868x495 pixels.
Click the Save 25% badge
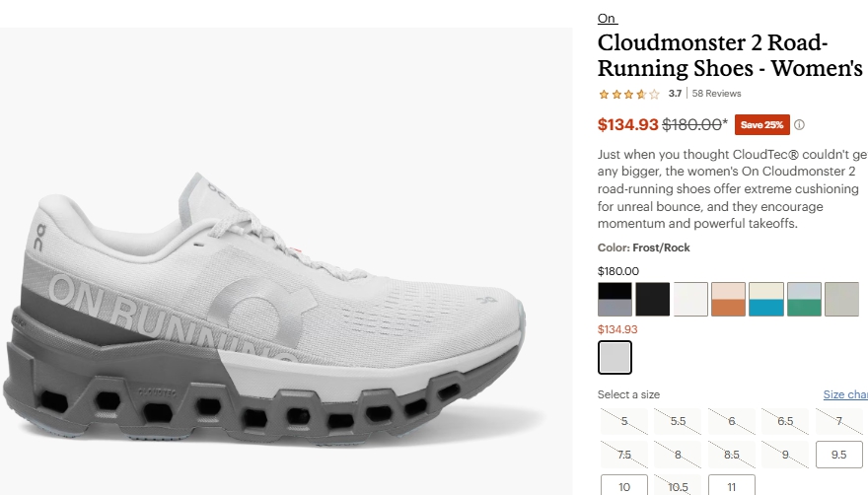[761, 125]
